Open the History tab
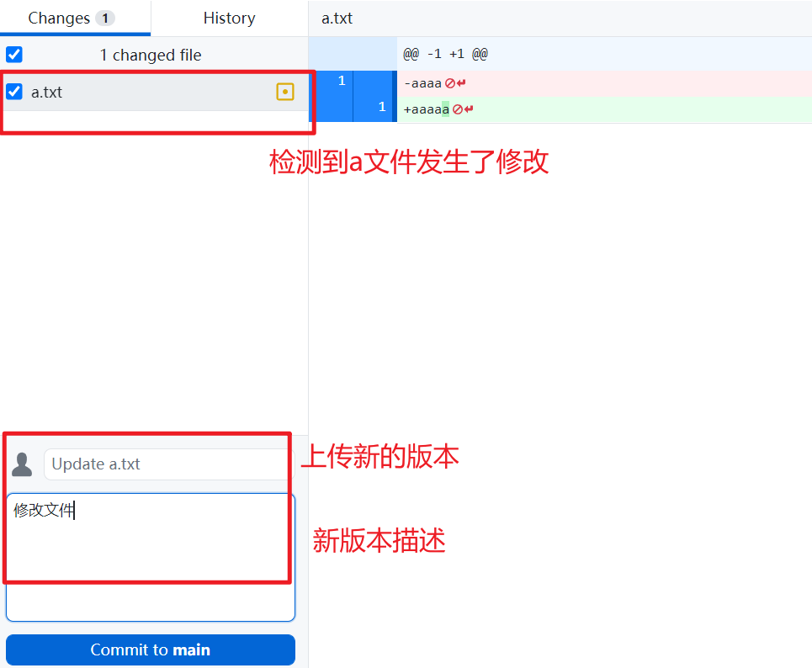This screenshot has width=812, height=668. coord(229,18)
